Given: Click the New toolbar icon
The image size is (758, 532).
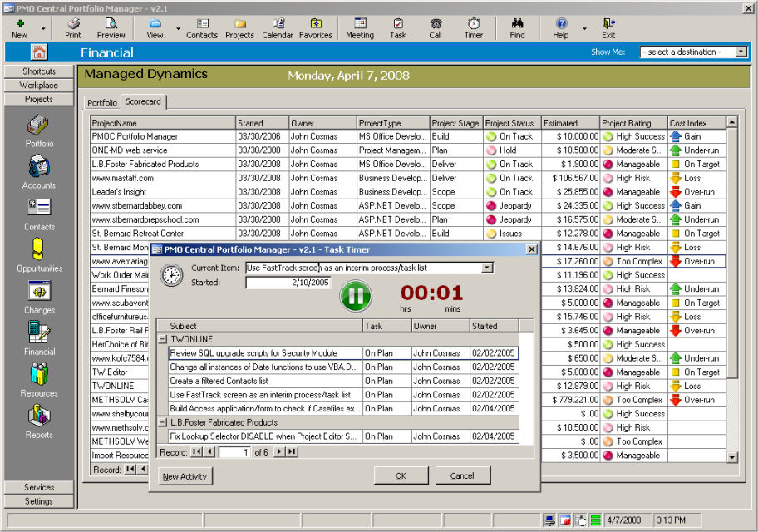Looking at the screenshot, I should (20, 28).
